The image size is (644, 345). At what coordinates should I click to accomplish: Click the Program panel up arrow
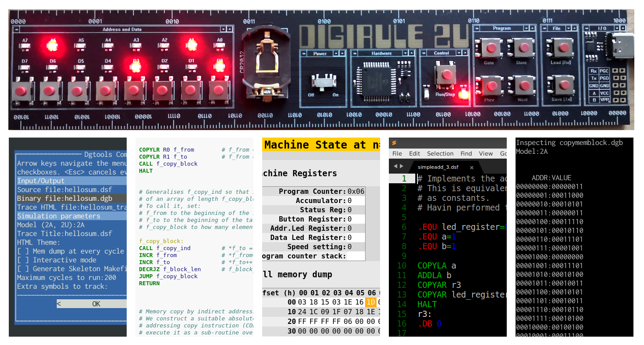(x=533, y=28)
